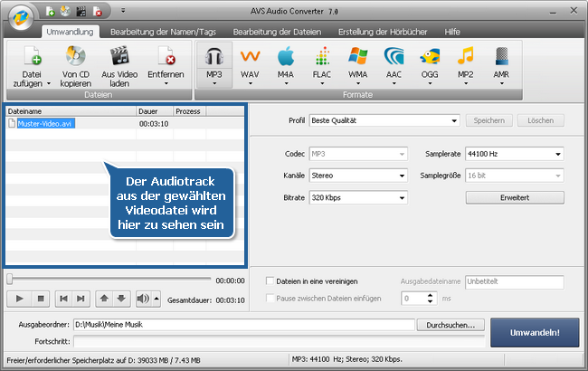Expand the MP3 format dropdown arrow

(x=214, y=83)
